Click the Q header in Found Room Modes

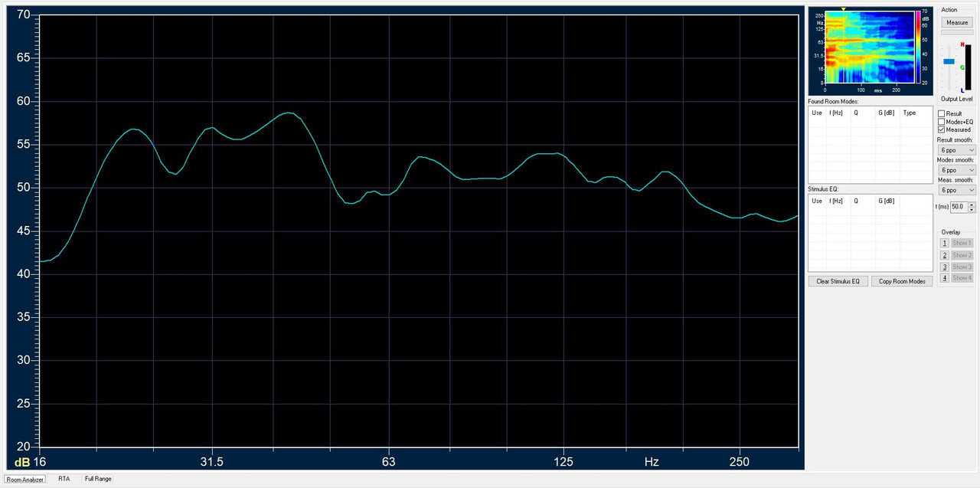pos(856,113)
